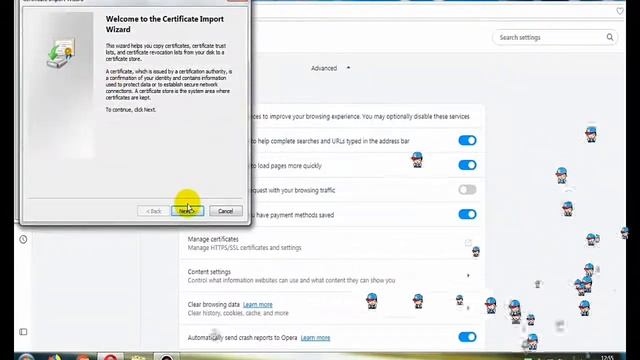Screen dimensions: 640x360
Task: Open Manage certificates external link icon
Action: [468, 243]
